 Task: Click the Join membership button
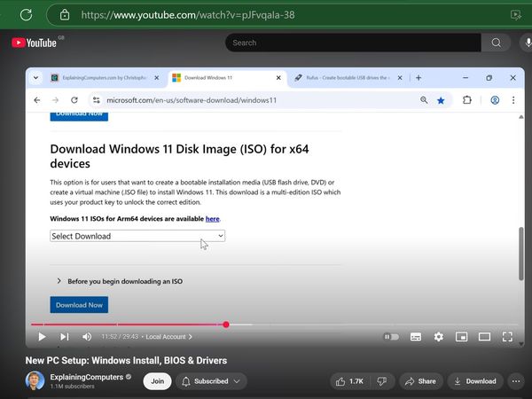(x=157, y=381)
